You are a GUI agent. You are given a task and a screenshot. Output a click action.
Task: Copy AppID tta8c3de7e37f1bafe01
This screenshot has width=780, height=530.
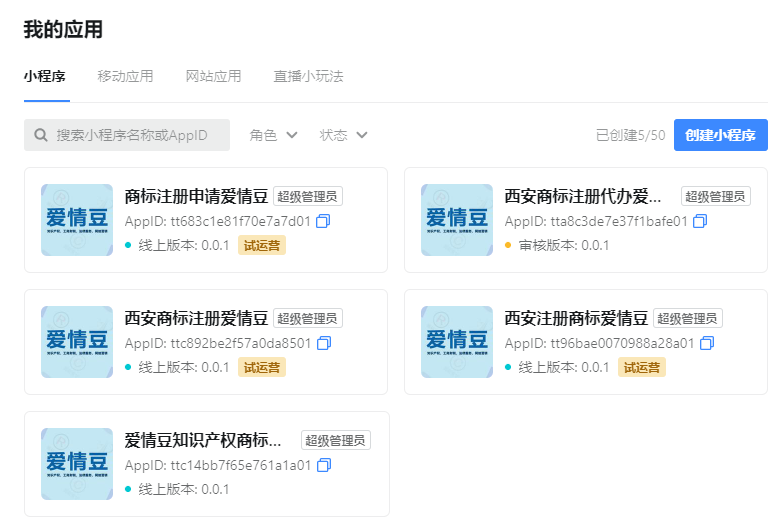pos(700,221)
